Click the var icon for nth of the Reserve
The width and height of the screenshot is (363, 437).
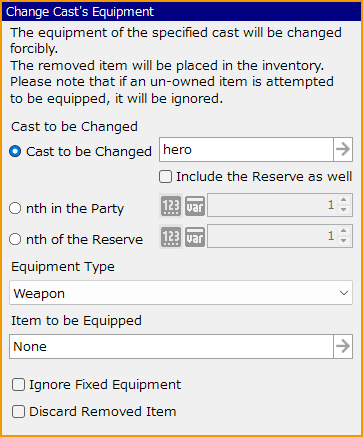(195, 237)
